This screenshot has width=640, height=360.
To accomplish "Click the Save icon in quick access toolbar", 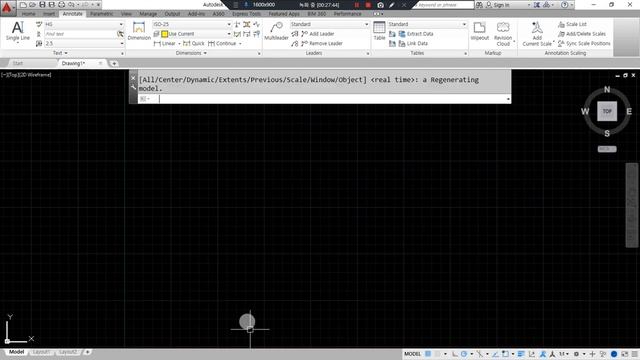I will click(x=42, y=5).
